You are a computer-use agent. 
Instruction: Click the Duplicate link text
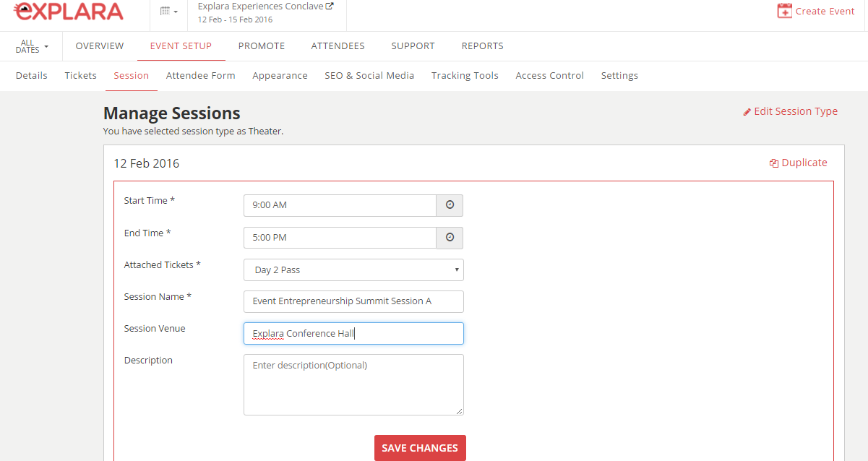click(804, 163)
